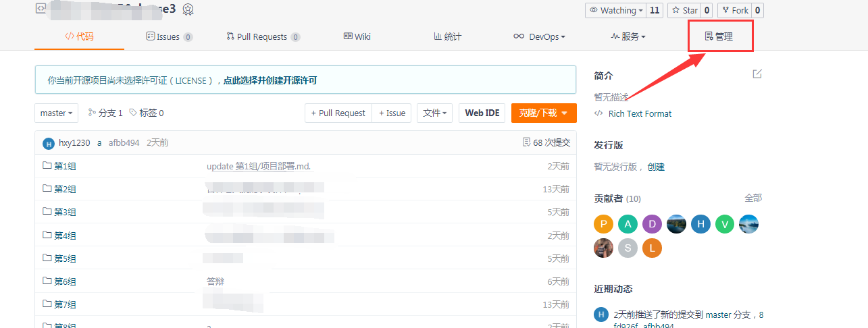This screenshot has width=868, height=328.
Task: Click the folder icon of 第3组
Action: tap(47, 211)
